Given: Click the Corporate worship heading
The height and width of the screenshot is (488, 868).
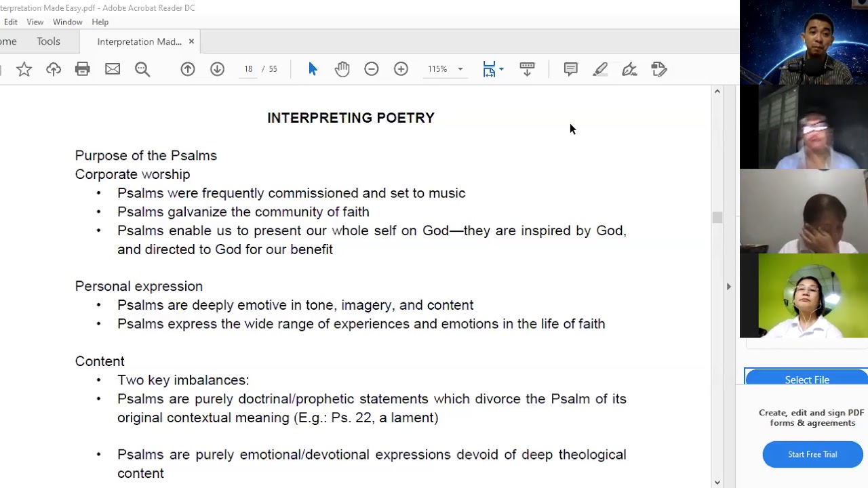Looking at the screenshot, I should click(132, 174).
